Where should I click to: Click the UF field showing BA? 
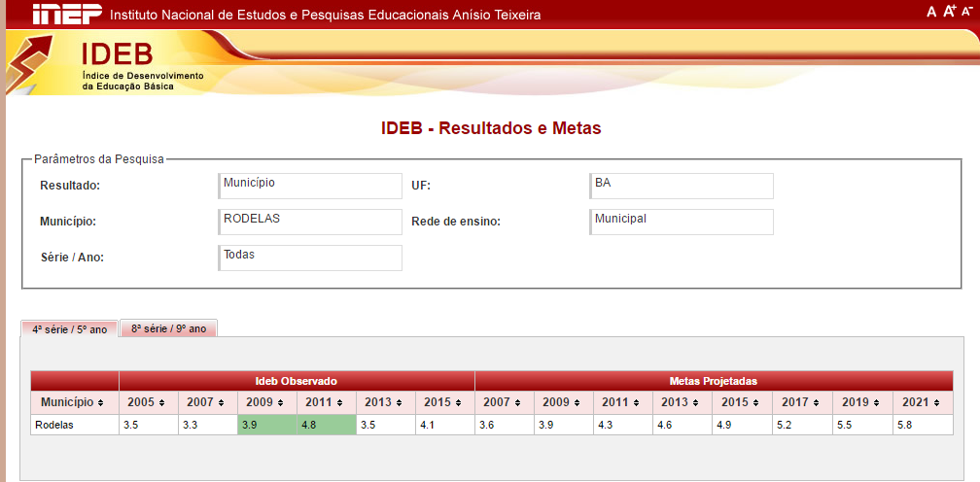click(x=682, y=186)
